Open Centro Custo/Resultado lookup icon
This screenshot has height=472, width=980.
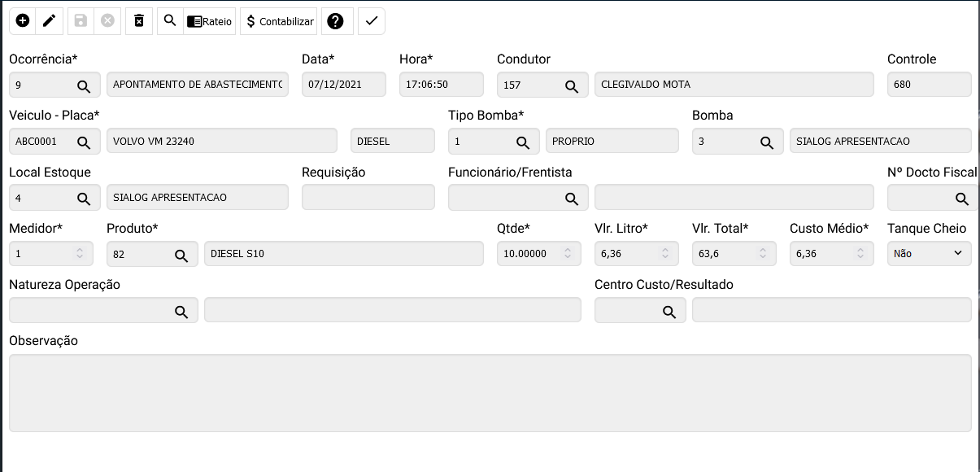pyautogui.click(x=669, y=311)
